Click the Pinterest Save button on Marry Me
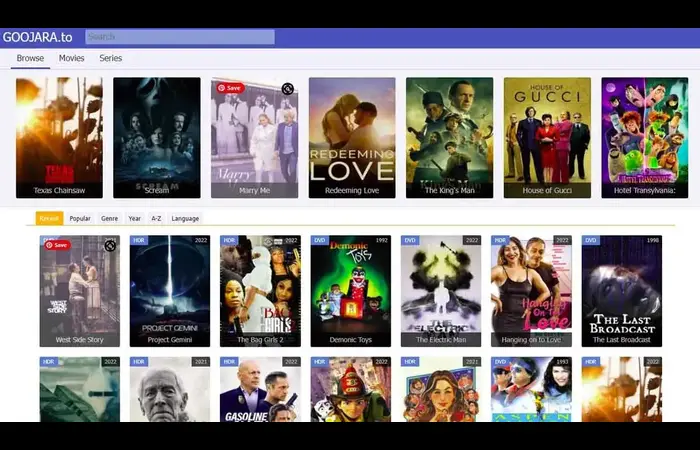Image resolution: width=700 pixels, height=450 pixels. (x=230, y=88)
